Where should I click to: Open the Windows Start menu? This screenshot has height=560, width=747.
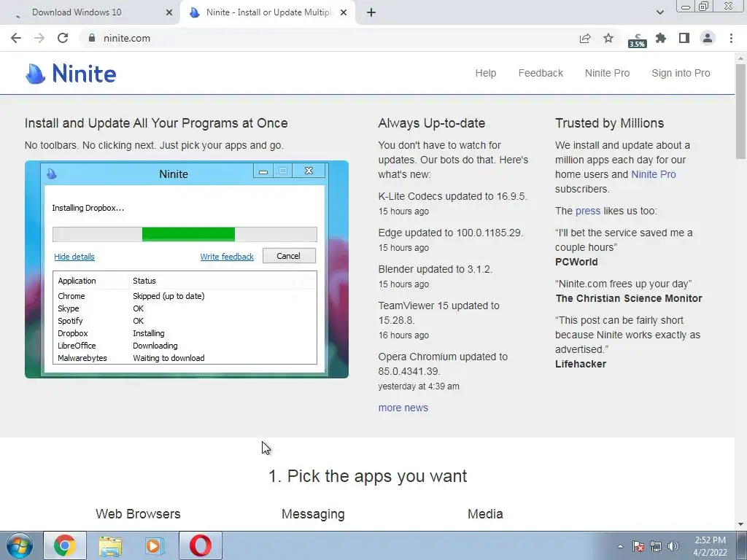20,545
